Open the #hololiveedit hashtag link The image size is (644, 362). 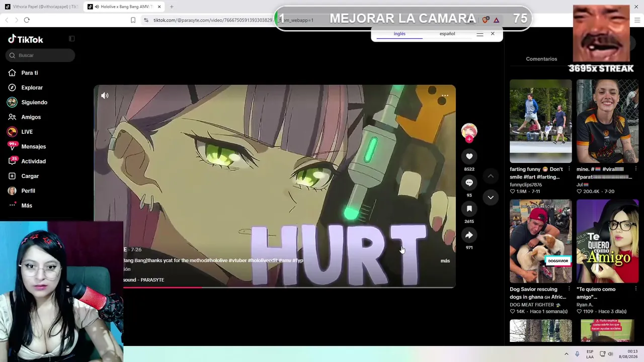[263, 260]
